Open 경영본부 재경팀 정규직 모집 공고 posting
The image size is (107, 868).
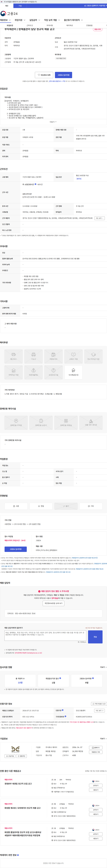click(x=18, y=784)
